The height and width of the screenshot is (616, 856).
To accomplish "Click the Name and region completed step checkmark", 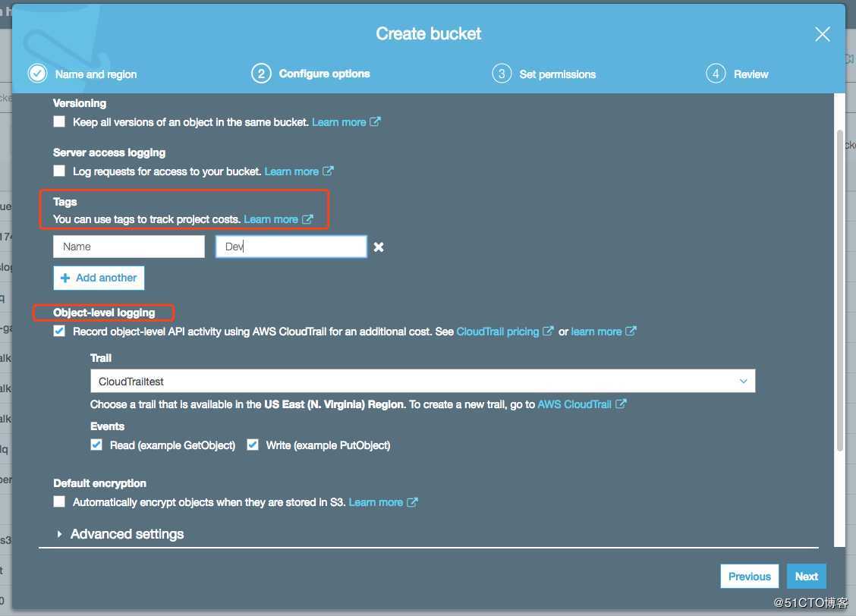I will point(38,73).
